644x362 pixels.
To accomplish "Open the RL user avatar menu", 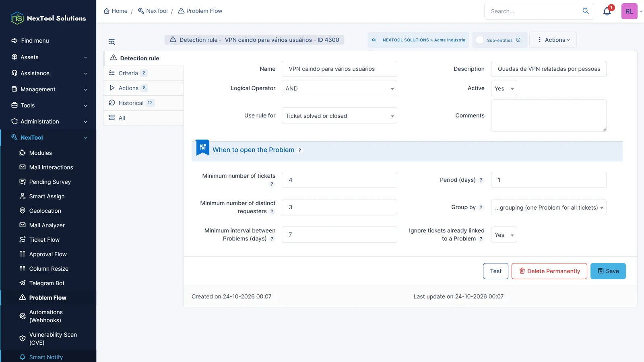I will pyautogui.click(x=630, y=11).
